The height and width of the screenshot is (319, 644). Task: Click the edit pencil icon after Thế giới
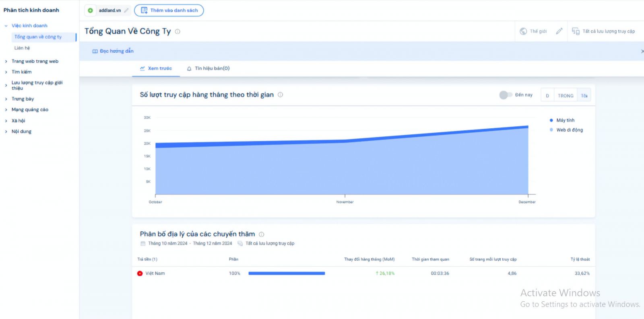(x=559, y=31)
